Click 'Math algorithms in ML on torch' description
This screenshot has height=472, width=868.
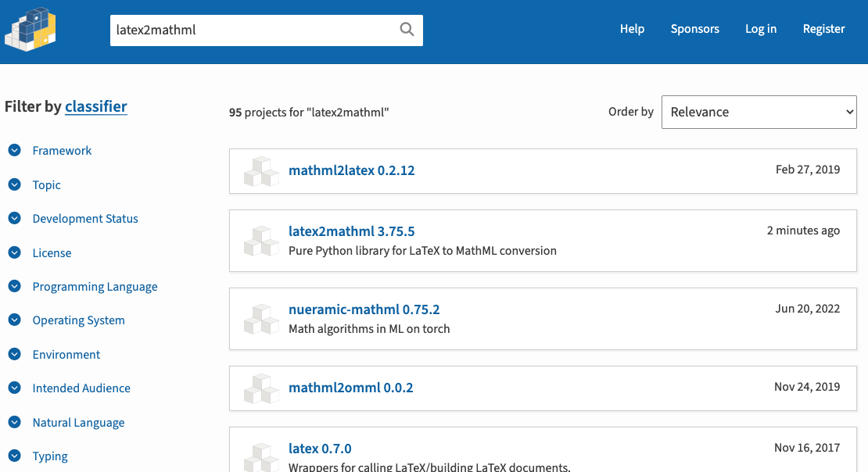click(369, 329)
